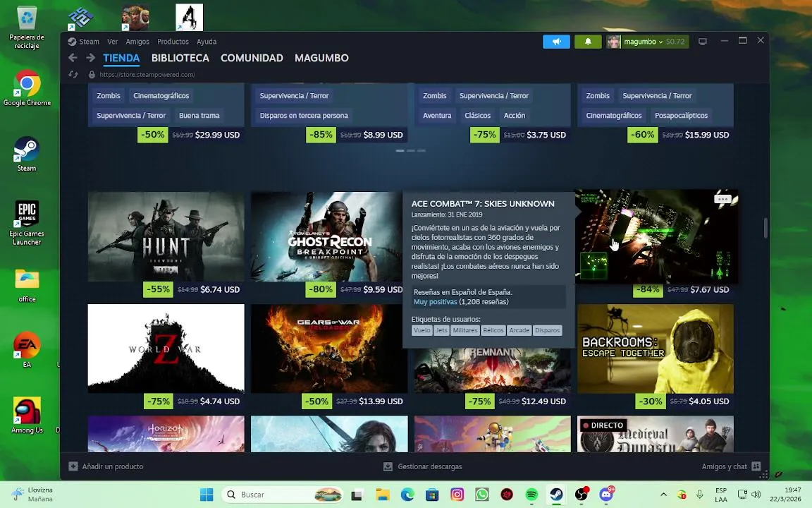Image resolution: width=812 pixels, height=508 pixels.
Task: Open the PCSX2 desktop shortcut
Action: (x=81, y=18)
